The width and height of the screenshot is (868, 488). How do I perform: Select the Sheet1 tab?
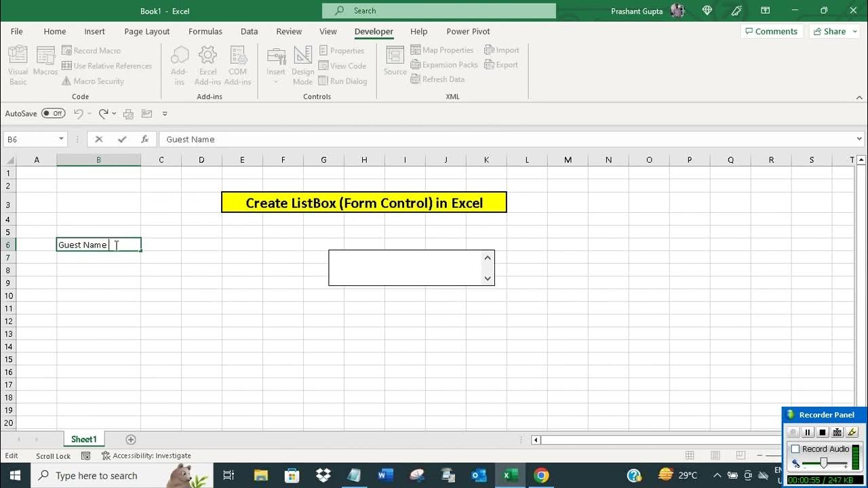click(x=84, y=440)
